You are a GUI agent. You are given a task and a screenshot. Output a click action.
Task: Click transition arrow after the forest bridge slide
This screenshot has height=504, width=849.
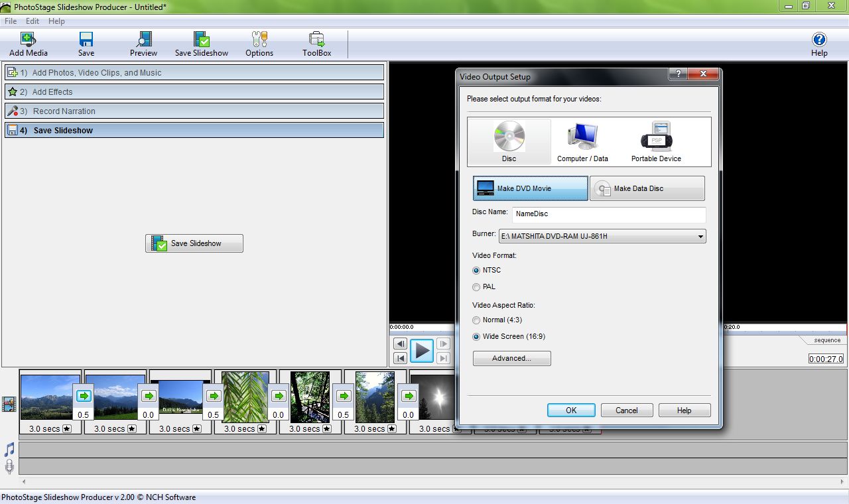coord(344,396)
